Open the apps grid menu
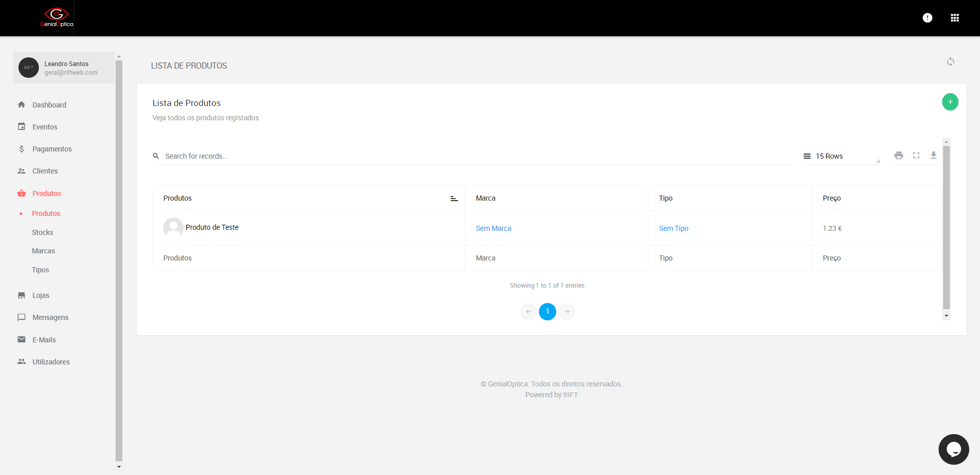Viewport: 980px width, 475px height. 954,18
